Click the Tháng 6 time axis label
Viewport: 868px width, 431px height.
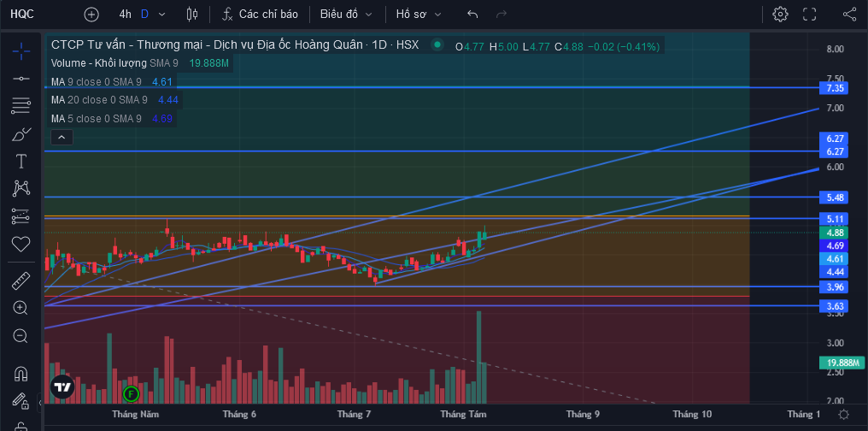coord(239,415)
